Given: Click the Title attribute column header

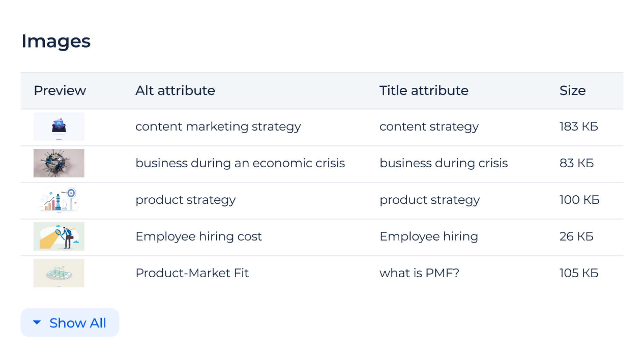Looking at the screenshot, I should 424,90.
